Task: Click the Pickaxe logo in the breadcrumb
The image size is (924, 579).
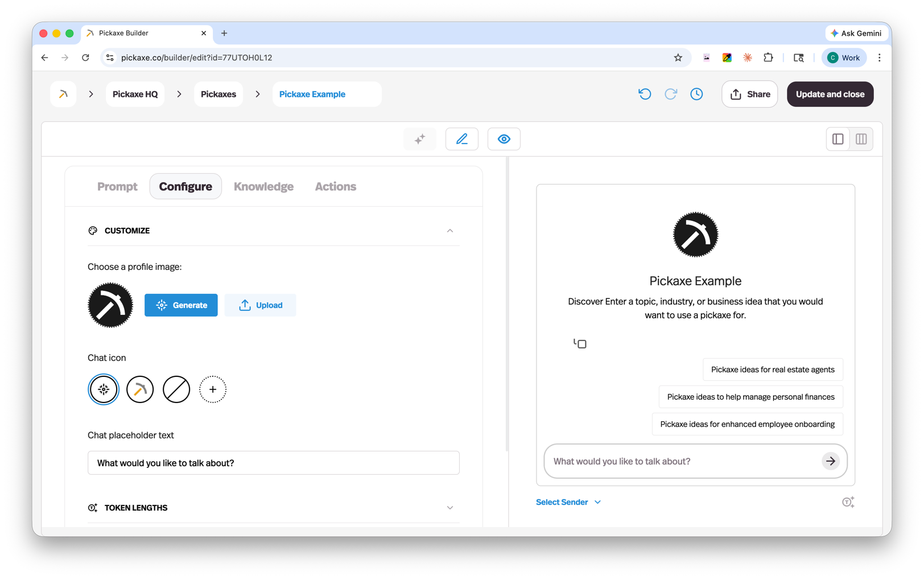Action: (x=63, y=94)
